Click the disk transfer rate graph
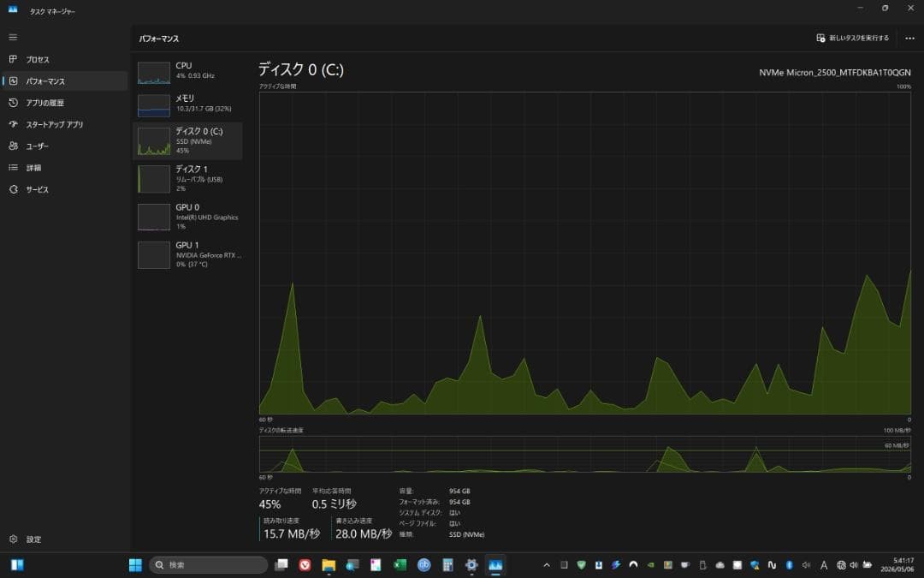 [585, 454]
